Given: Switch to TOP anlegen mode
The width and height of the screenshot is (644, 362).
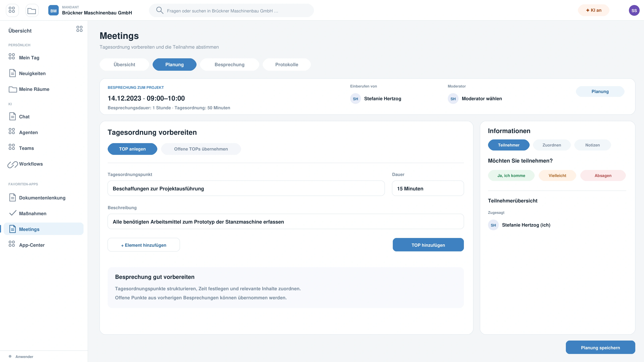Looking at the screenshot, I should pos(132,149).
